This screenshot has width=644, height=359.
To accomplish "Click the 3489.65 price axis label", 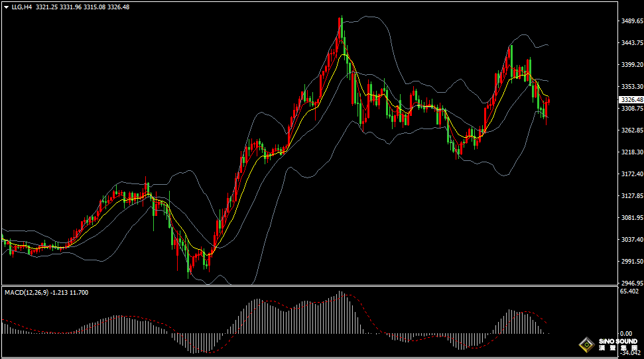I will (x=631, y=21).
